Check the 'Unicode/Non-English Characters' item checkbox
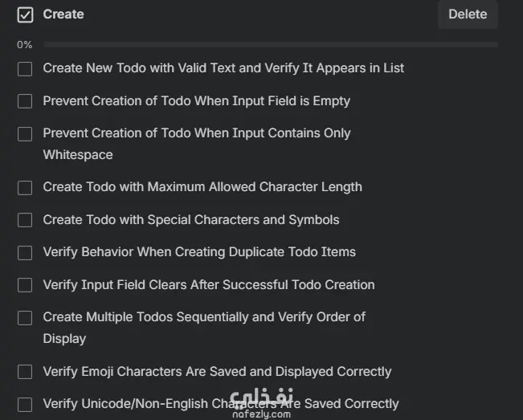The width and height of the screenshot is (523, 420). (x=25, y=404)
